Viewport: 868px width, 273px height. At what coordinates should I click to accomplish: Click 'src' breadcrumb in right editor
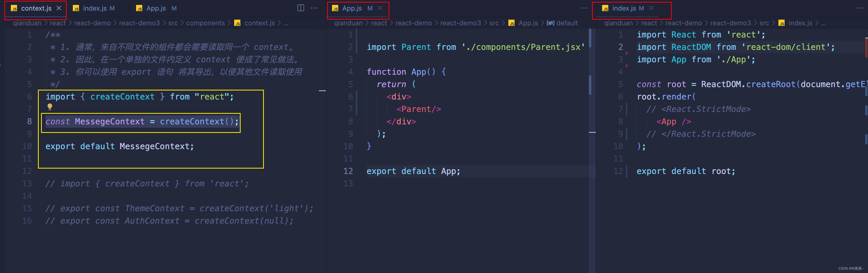tap(764, 23)
